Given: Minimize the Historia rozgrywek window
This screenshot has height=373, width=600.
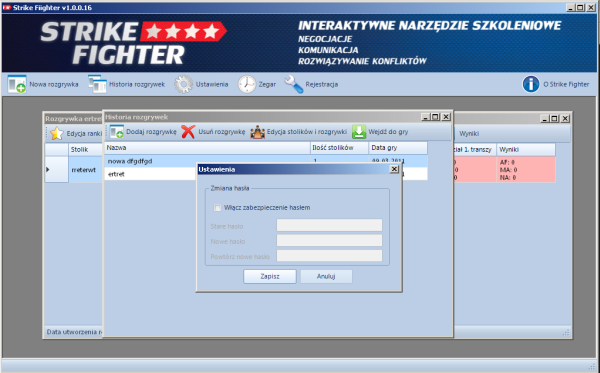Looking at the screenshot, I should click(x=426, y=117).
